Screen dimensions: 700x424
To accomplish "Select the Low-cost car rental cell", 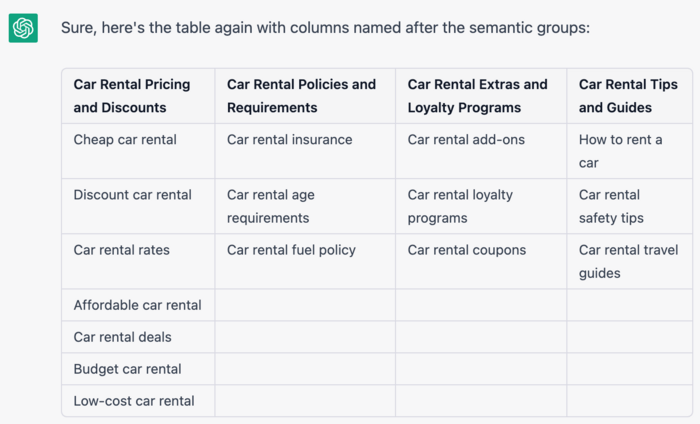I will pyautogui.click(x=134, y=401).
